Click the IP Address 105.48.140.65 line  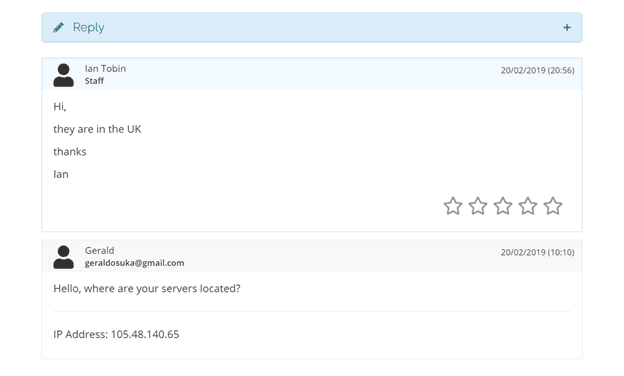(x=116, y=334)
